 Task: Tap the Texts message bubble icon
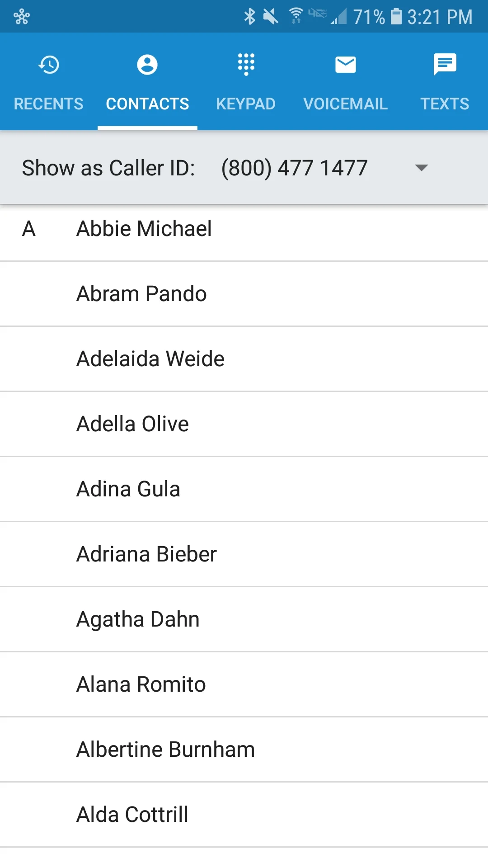[x=445, y=65]
